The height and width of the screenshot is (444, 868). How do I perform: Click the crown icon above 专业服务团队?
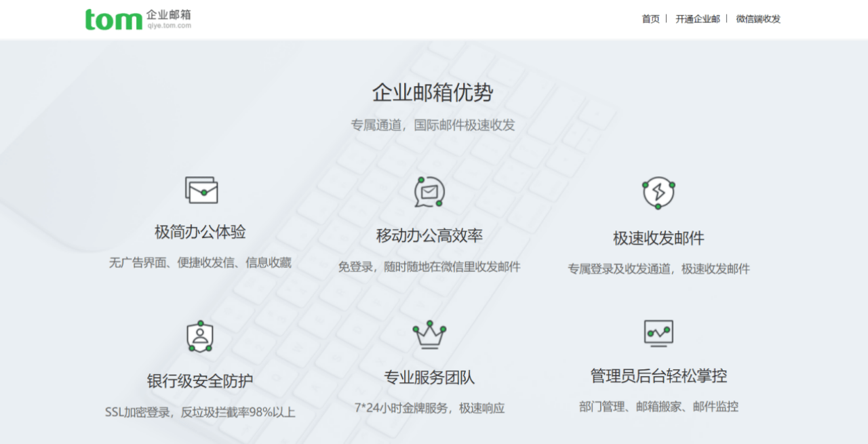click(429, 335)
